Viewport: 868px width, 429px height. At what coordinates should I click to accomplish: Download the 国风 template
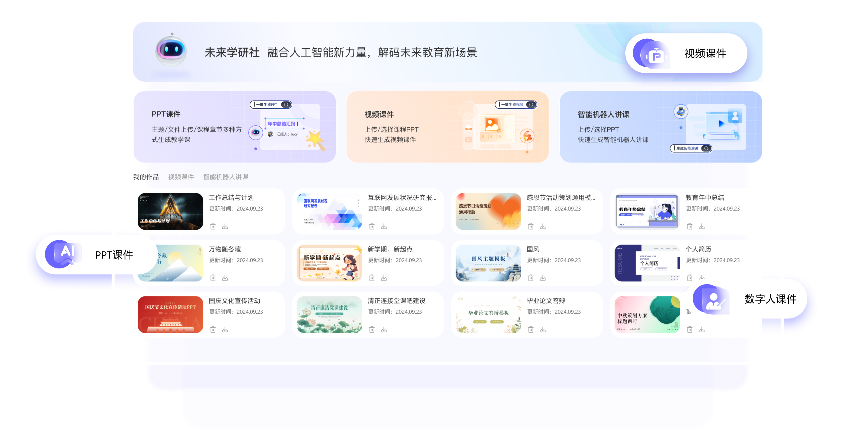[x=542, y=278]
